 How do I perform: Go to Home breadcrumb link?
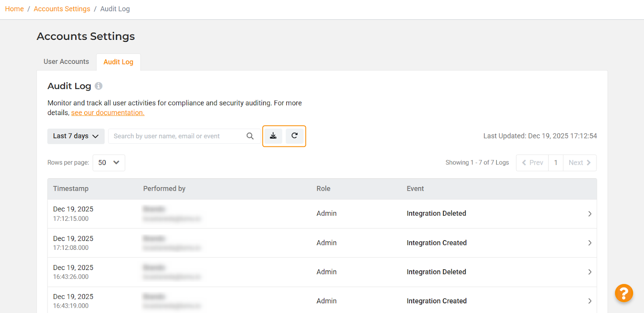(x=14, y=9)
